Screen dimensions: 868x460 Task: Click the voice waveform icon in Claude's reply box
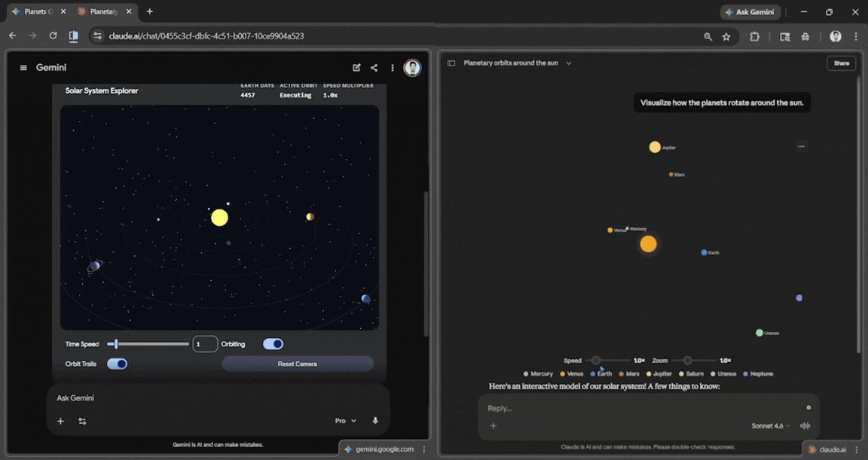(805, 425)
